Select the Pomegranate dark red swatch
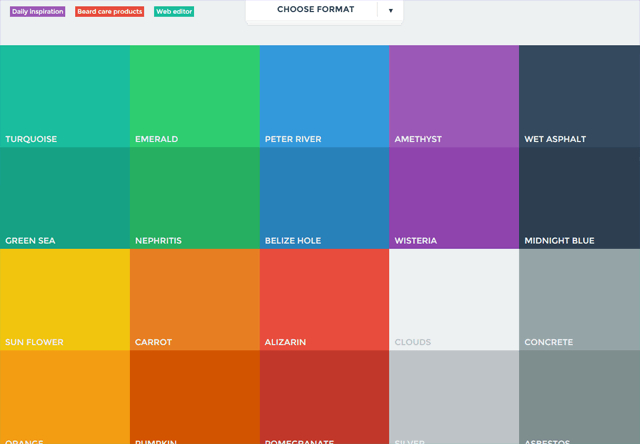Viewport: 640px width, 444px height. [324, 397]
